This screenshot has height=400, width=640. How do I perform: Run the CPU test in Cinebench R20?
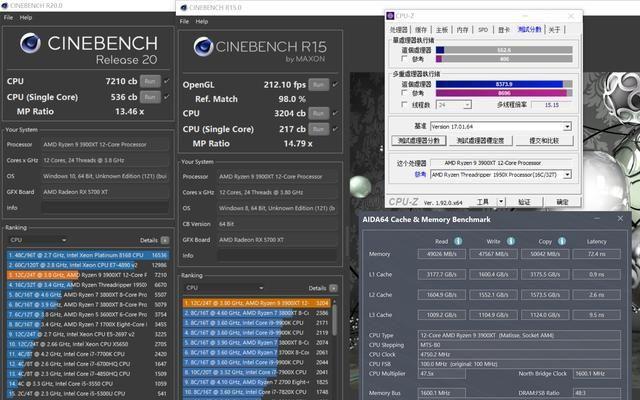pyautogui.click(x=150, y=81)
